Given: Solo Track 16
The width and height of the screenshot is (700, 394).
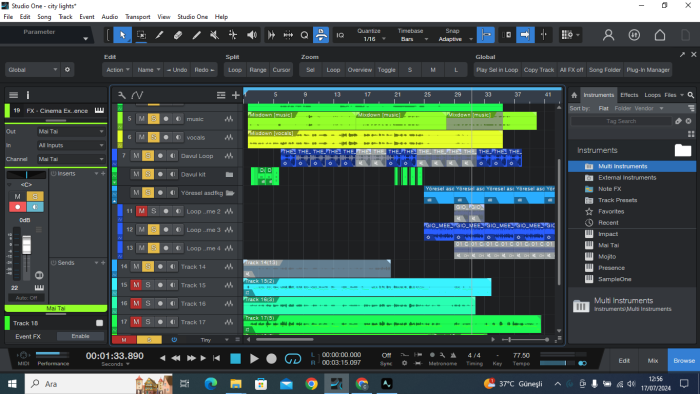Looking at the screenshot, I should (x=148, y=303).
